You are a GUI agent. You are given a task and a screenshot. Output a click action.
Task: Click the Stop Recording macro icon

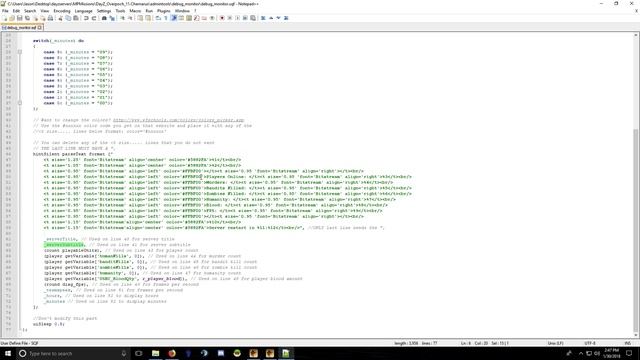click(x=230, y=18)
